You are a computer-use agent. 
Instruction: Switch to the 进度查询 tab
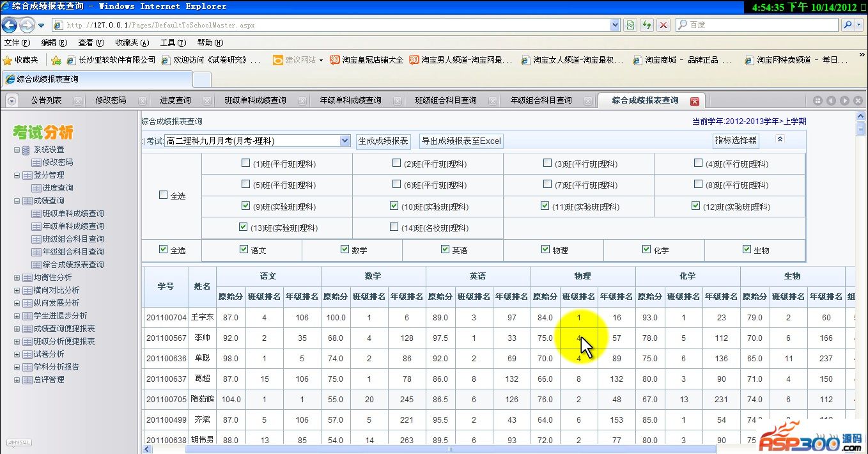point(175,100)
